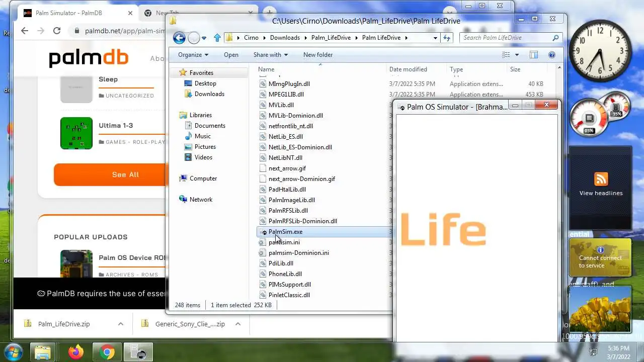
Task: Select the NetLibNT.dll file
Action: pyautogui.click(x=285, y=158)
